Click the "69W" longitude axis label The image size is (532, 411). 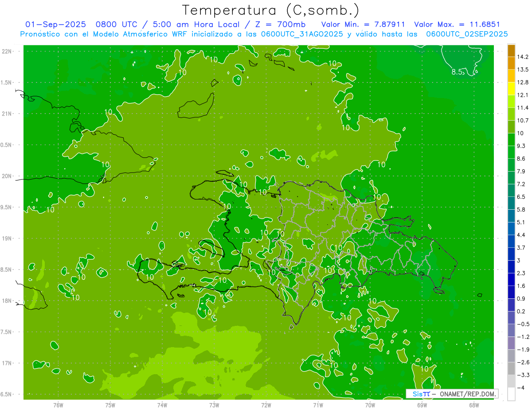click(x=422, y=404)
